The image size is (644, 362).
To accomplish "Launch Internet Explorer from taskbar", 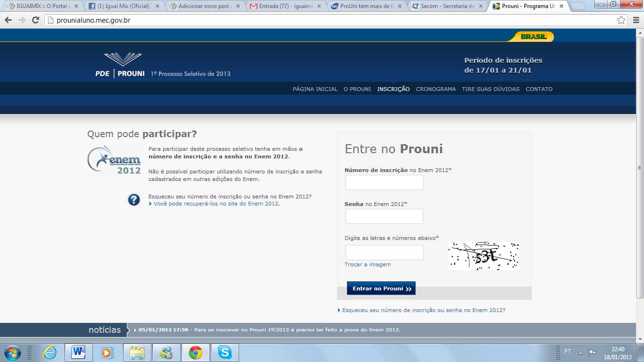I will pos(50,353).
